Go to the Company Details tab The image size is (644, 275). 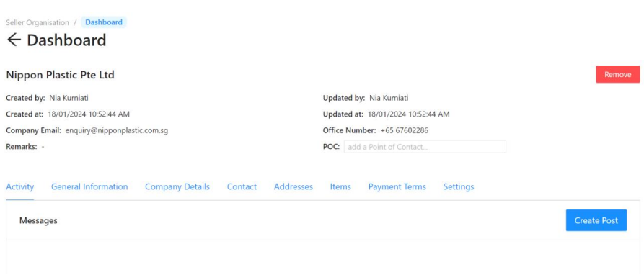[177, 187]
